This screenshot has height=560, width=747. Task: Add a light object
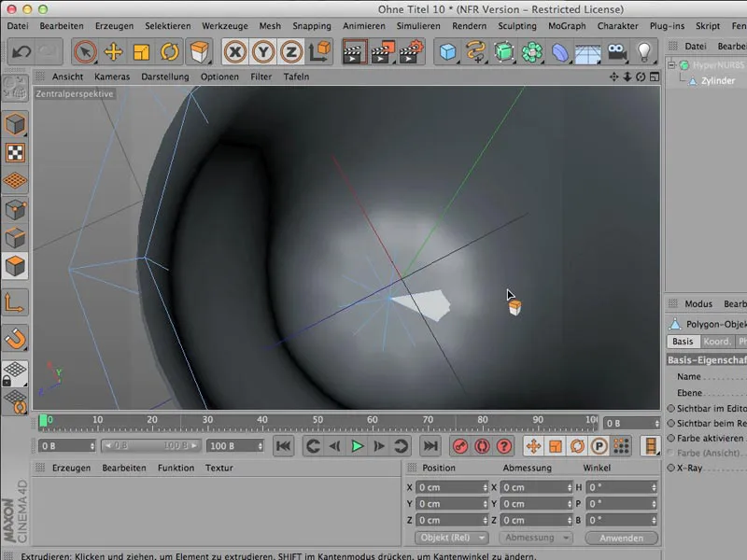tap(644, 51)
